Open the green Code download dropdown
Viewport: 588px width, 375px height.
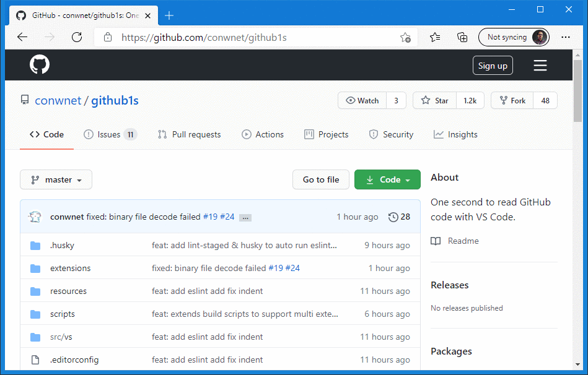[x=387, y=180]
